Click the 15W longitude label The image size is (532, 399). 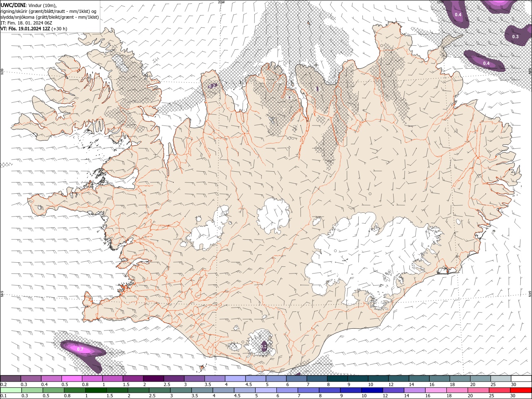point(441,2)
